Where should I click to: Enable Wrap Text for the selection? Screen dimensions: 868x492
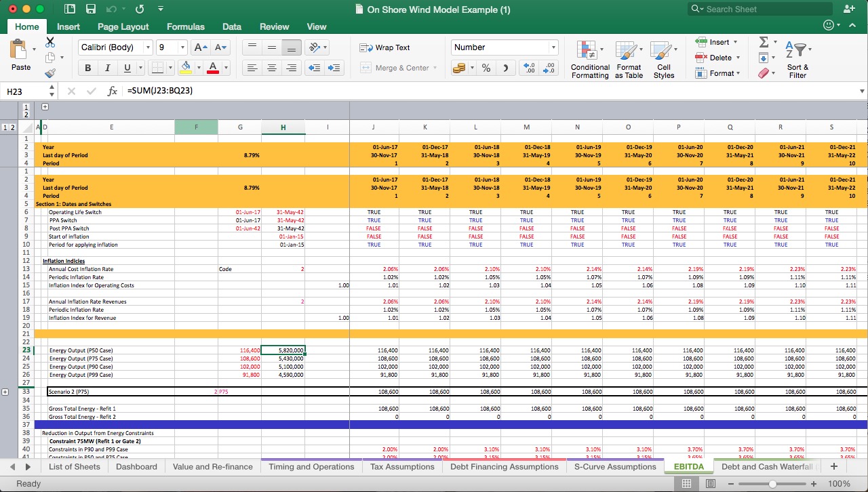click(x=387, y=47)
